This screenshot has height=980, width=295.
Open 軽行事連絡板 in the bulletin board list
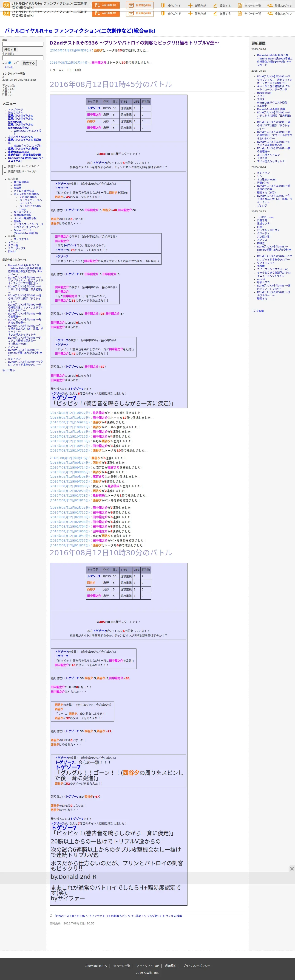point(21,182)
